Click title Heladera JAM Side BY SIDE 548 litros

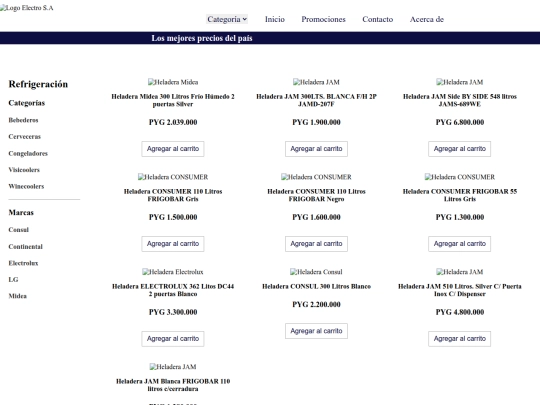point(460,100)
